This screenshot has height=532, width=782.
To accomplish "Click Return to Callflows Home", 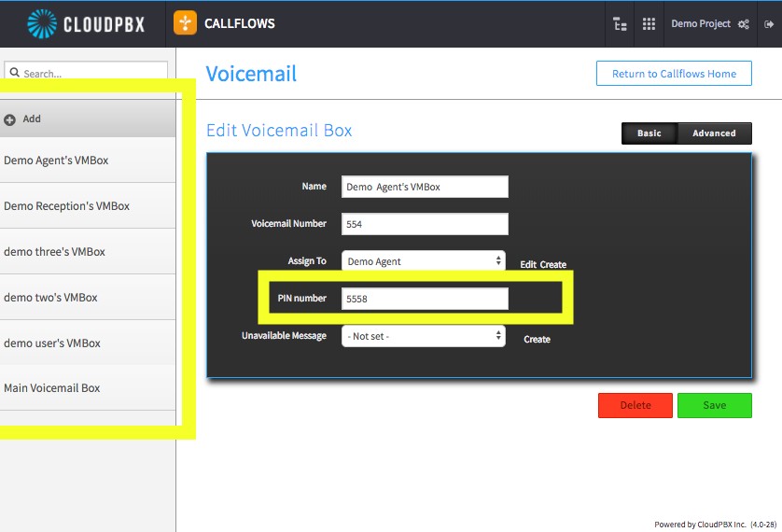I will (674, 74).
